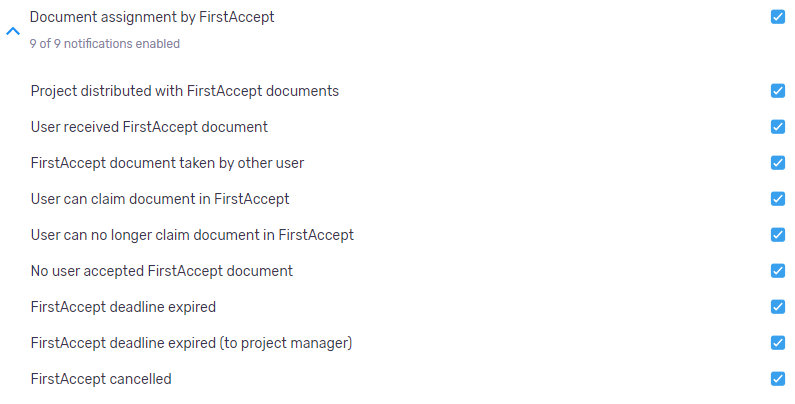The width and height of the screenshot is (795, 404).
Task: Toggle No user accepted FirstAccept document checkbox
Action: pyautogui.click(x=778, y=271)
